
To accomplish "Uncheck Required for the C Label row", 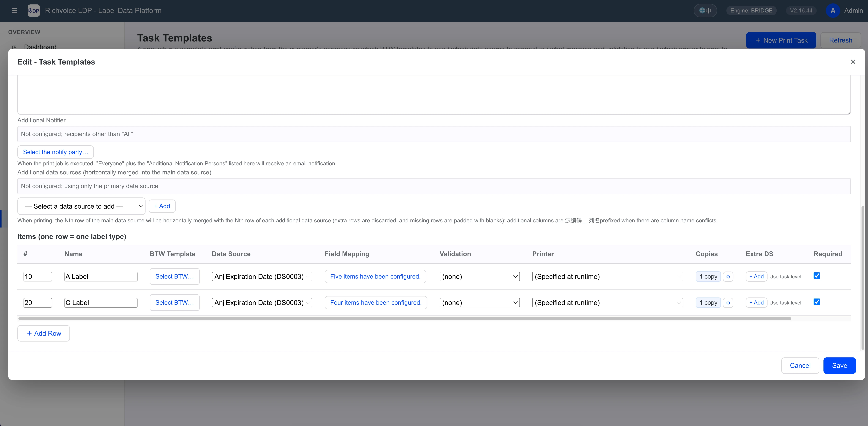I will click(817, 302).
